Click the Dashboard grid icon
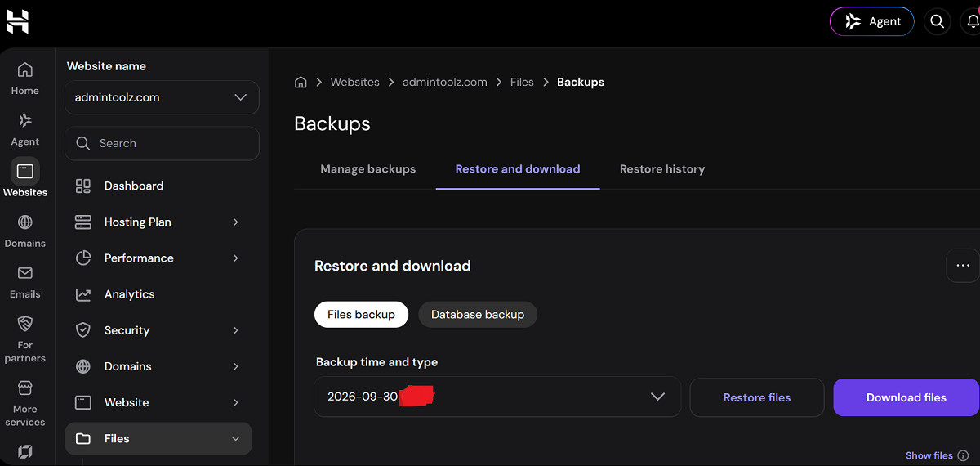Image resolution: width=980 pixels, height=466 pixels. pos(83,186)
